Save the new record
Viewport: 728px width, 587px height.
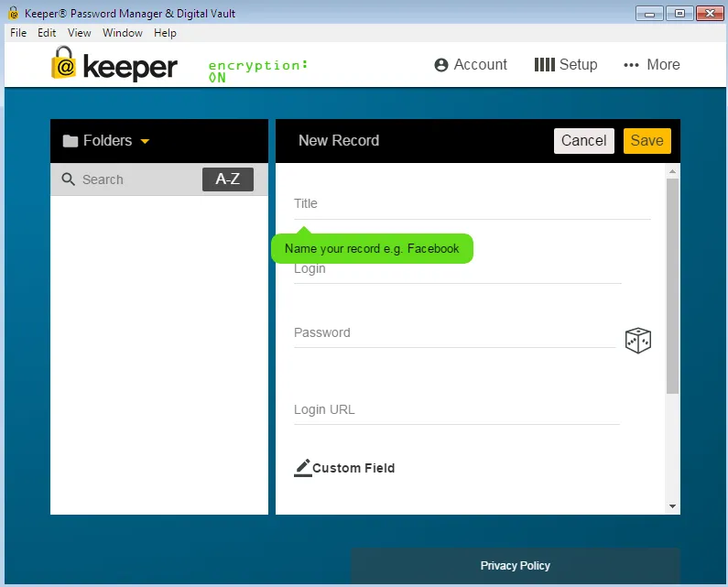point(647,141)
